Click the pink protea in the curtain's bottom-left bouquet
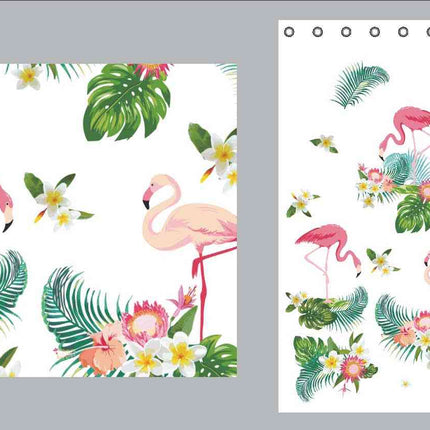 tap(352, 368)
